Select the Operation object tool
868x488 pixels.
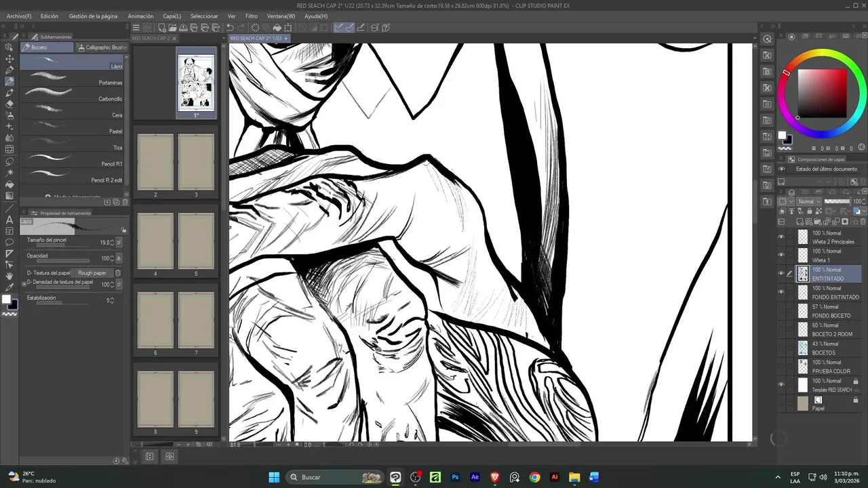tap(9, 47)
